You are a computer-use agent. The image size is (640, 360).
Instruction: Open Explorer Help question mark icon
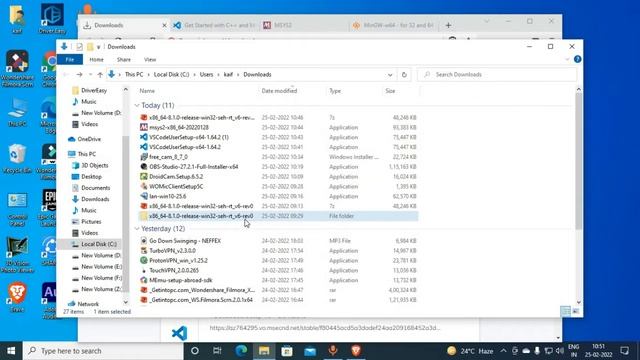(x=577, y=59)
